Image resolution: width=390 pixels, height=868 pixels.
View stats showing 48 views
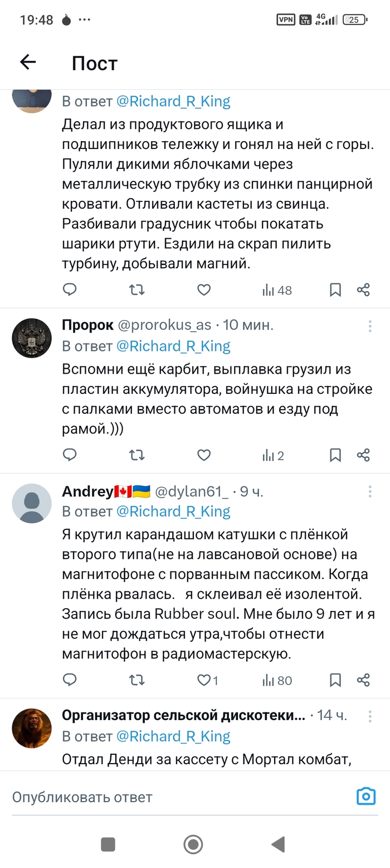[x=277, y=290]
